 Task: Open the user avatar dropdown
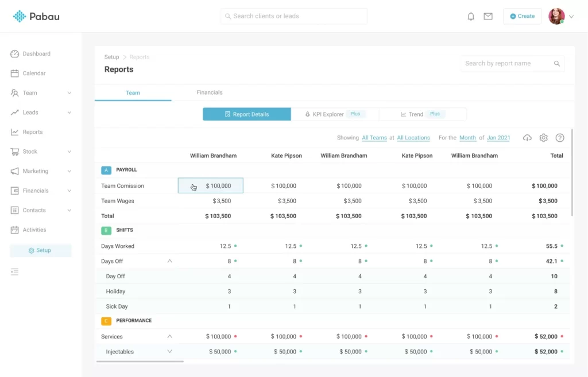561,17
